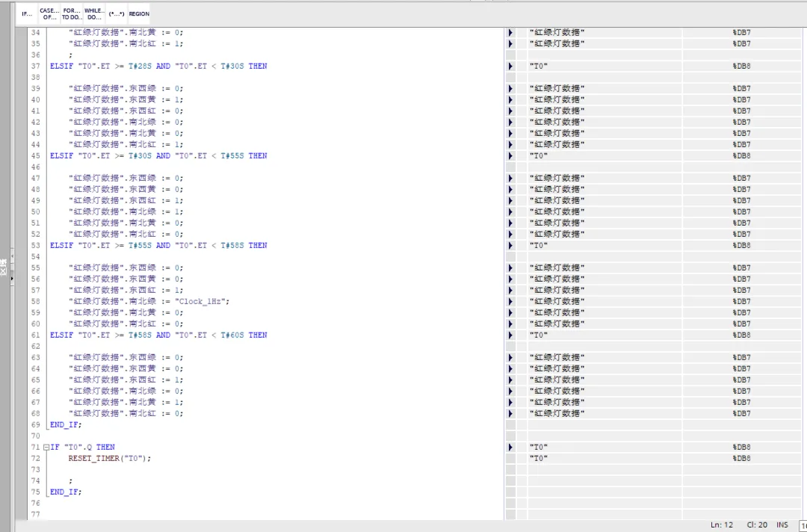Click the ELSIF condition T#28S on line 37
Screen dimensions: 807x532
[141, 66]
